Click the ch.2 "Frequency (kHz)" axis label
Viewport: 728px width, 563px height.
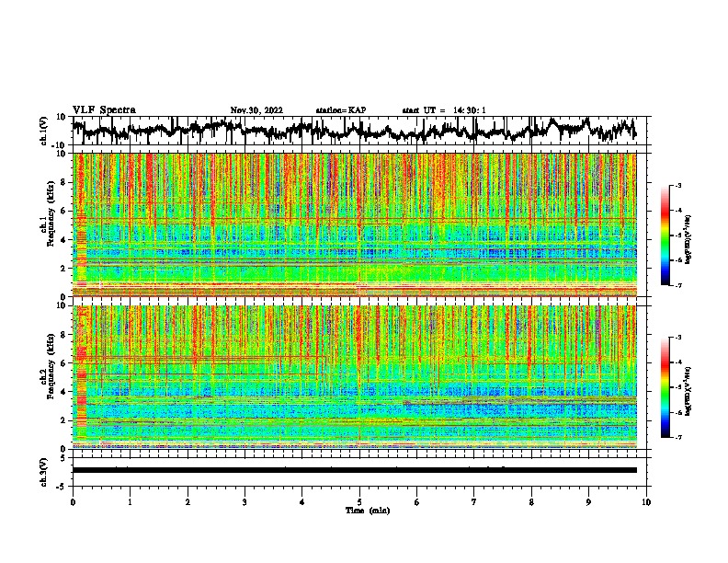[51, 366]
